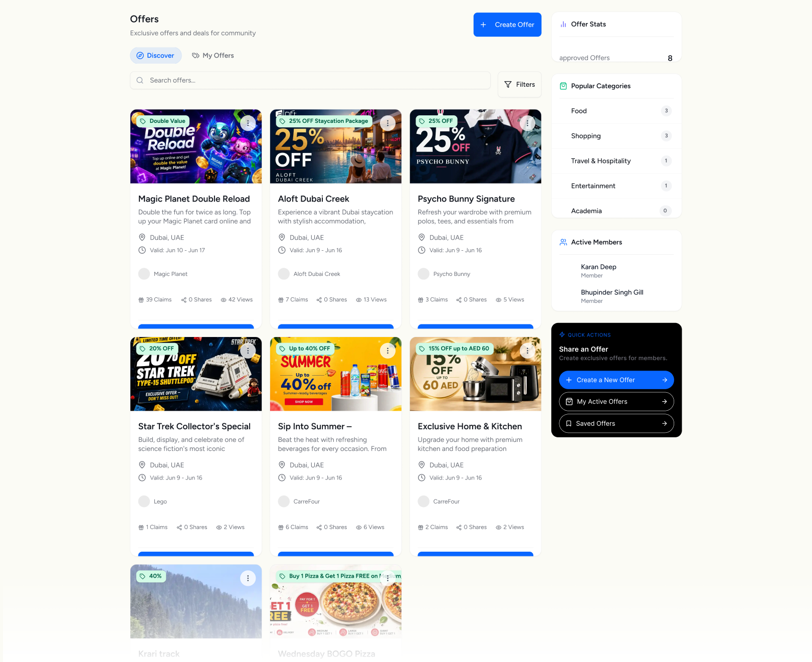Select the Entertainment category
The height and width of the screenshot is (662, 812).
click(617, 186)
